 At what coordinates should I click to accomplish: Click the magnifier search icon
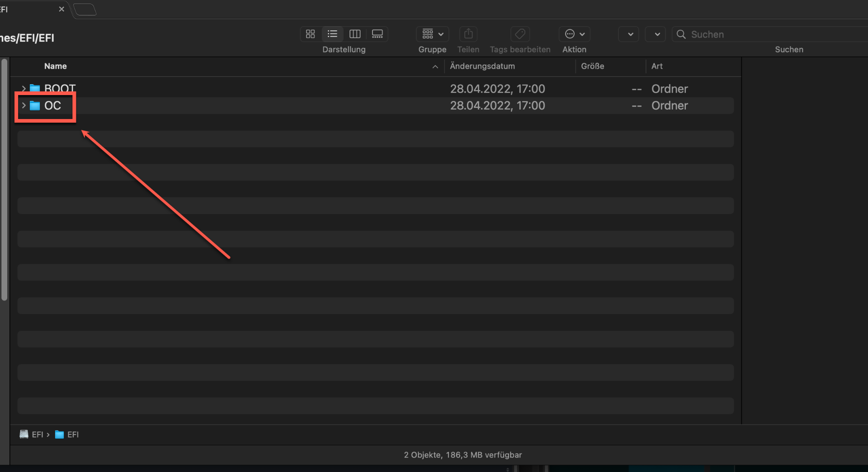click(x=681, y=34)
